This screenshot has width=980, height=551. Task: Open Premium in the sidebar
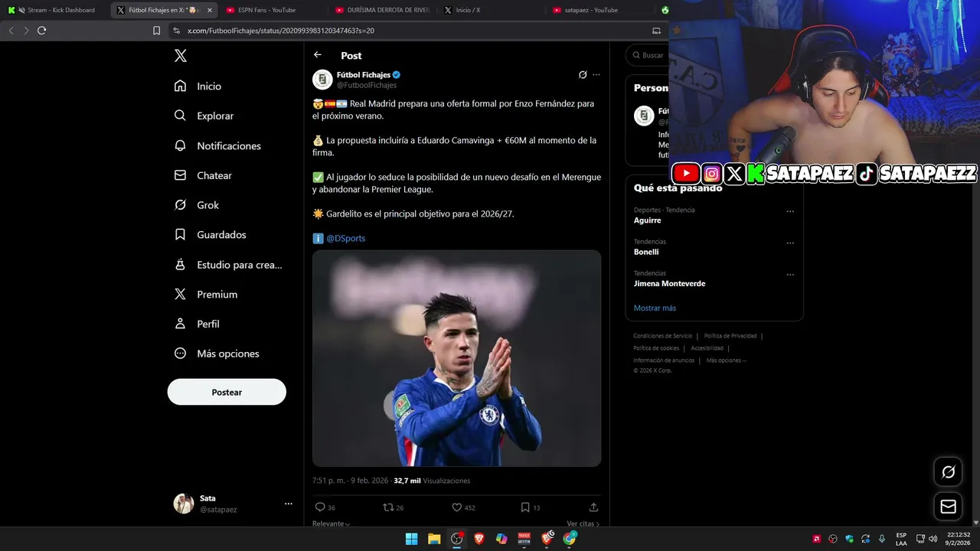pyautogui.click(x=206, y=295)
